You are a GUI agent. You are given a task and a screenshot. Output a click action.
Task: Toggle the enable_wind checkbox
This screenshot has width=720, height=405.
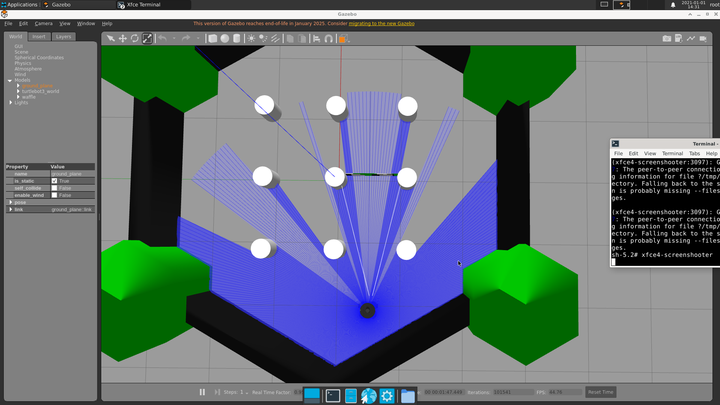pyautogui.click(x=54, y=195)
